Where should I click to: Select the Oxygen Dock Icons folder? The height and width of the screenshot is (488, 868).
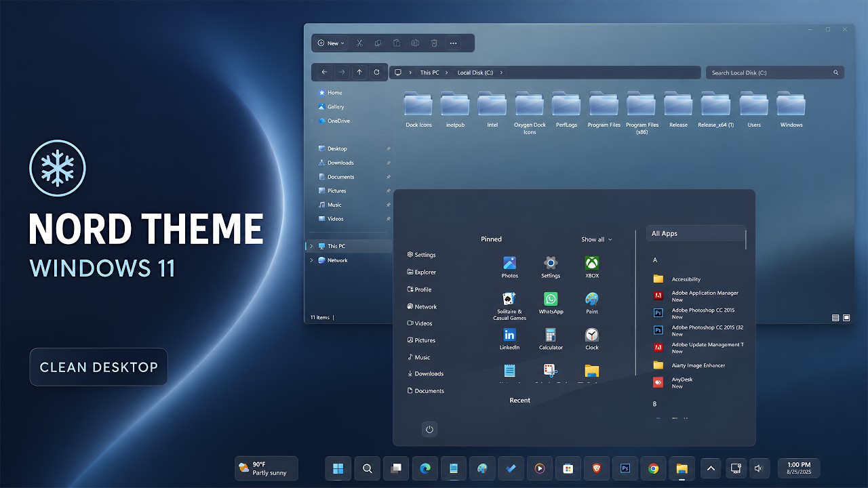(530, 113)
